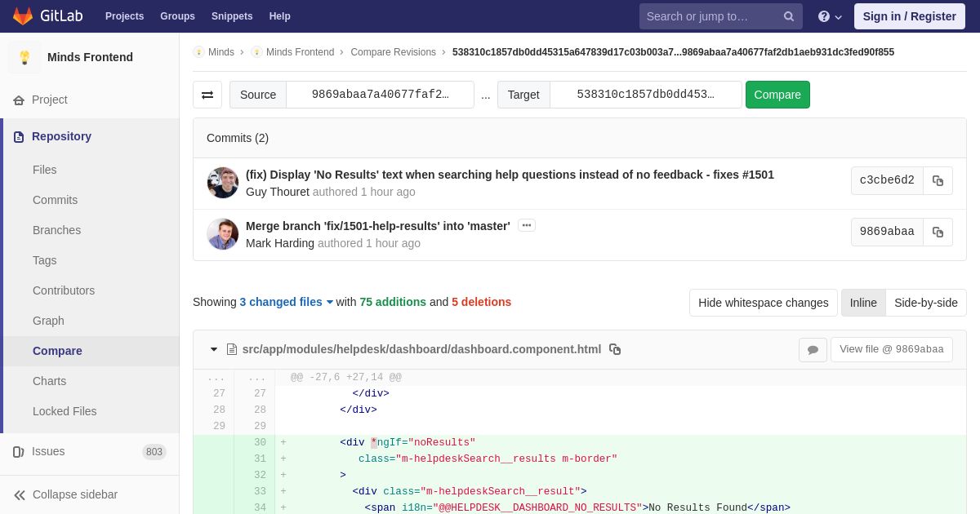
Task: Open dashboard.component.html file link
Action: coord(421,349)
